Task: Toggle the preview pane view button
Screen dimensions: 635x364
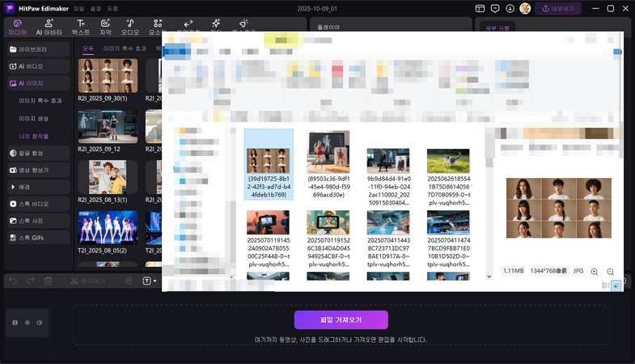Action: pyautogui.click(x=616, y=286)
